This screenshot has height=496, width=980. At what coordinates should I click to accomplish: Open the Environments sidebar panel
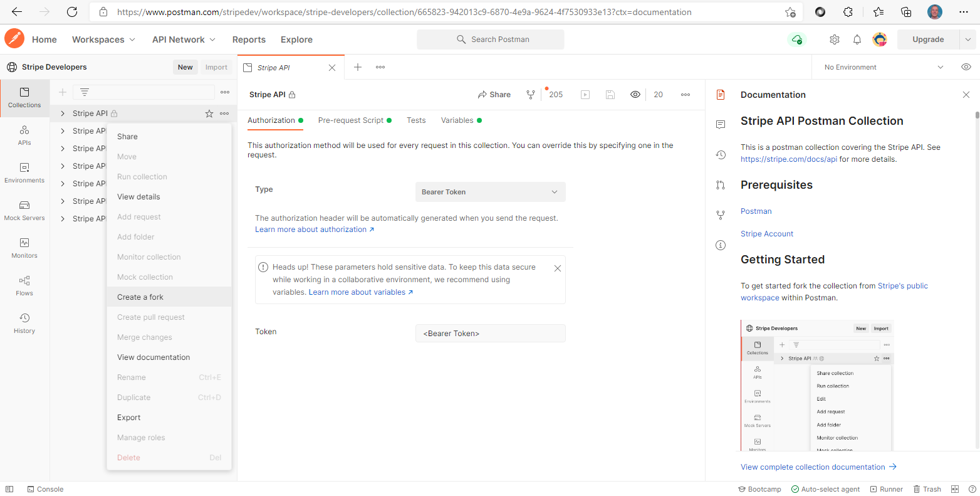point(24,174)
